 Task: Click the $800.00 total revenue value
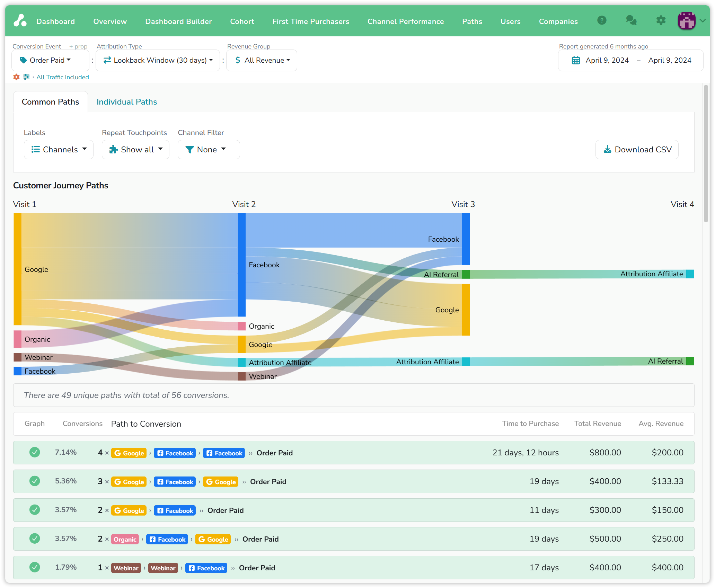tap(605, 453)
